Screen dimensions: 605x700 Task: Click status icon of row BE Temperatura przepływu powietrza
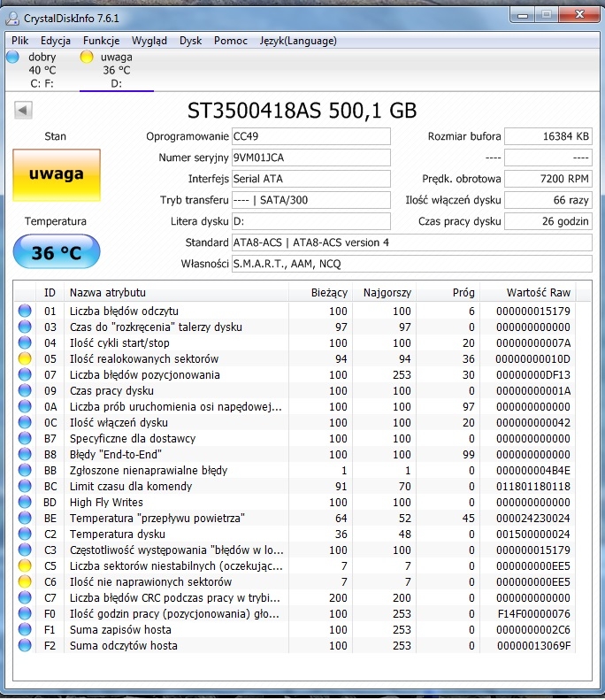click(25, 518)
